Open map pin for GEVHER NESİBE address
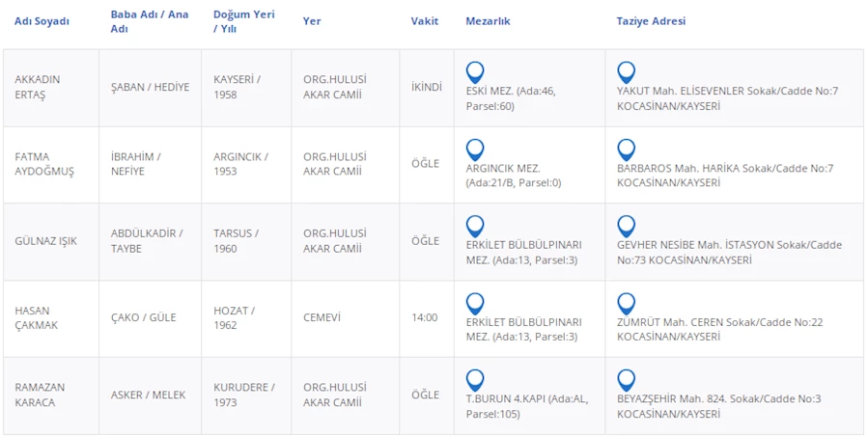Viewport: 868px width, 436px height. pos(627,226)
